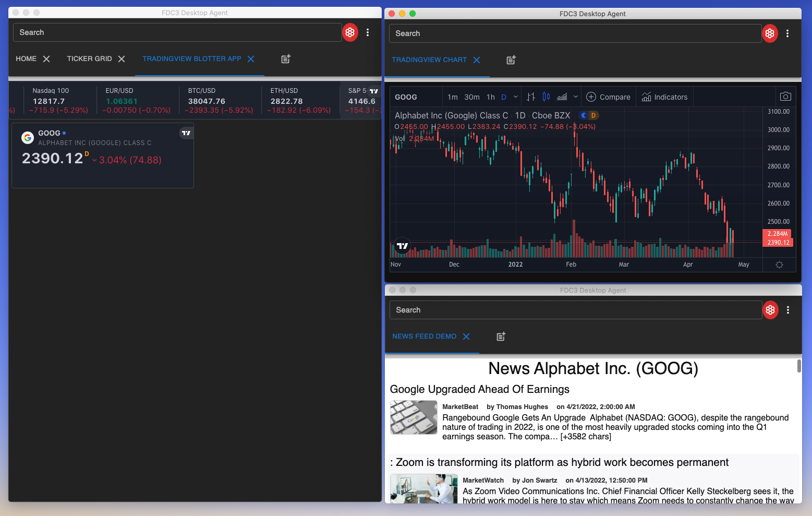Click the green maximize button of chart window
This screenshot has width=812, height=516.
pos(413,14)
